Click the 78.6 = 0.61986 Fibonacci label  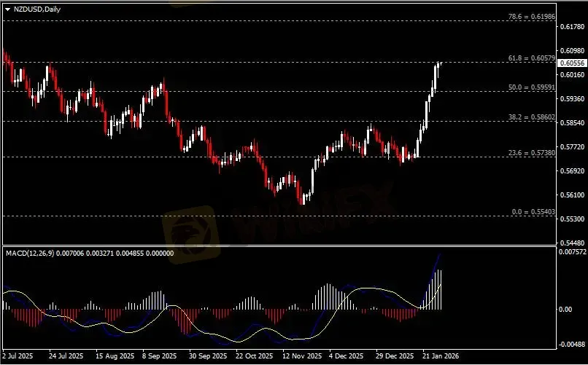tap(531, 17)
